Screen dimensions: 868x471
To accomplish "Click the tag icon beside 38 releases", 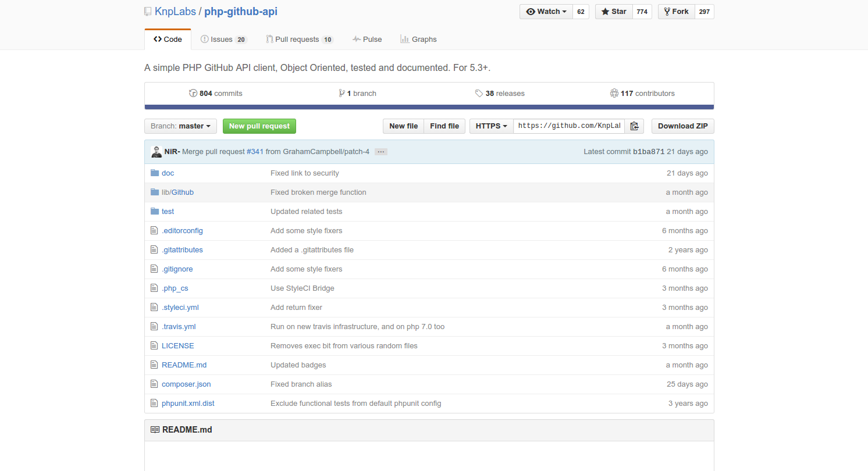I will (479, 93).
